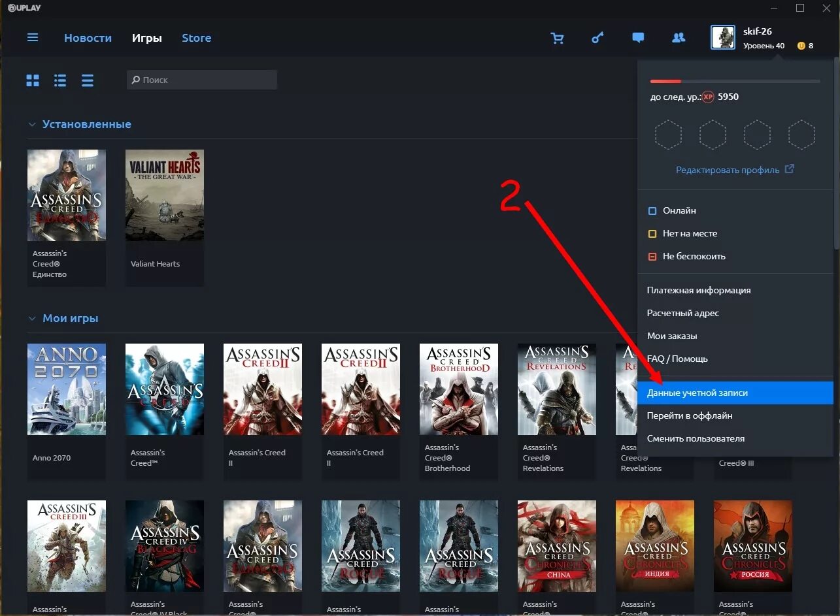
Task: Open the Игры tab
Action: [x=147, y=38]
